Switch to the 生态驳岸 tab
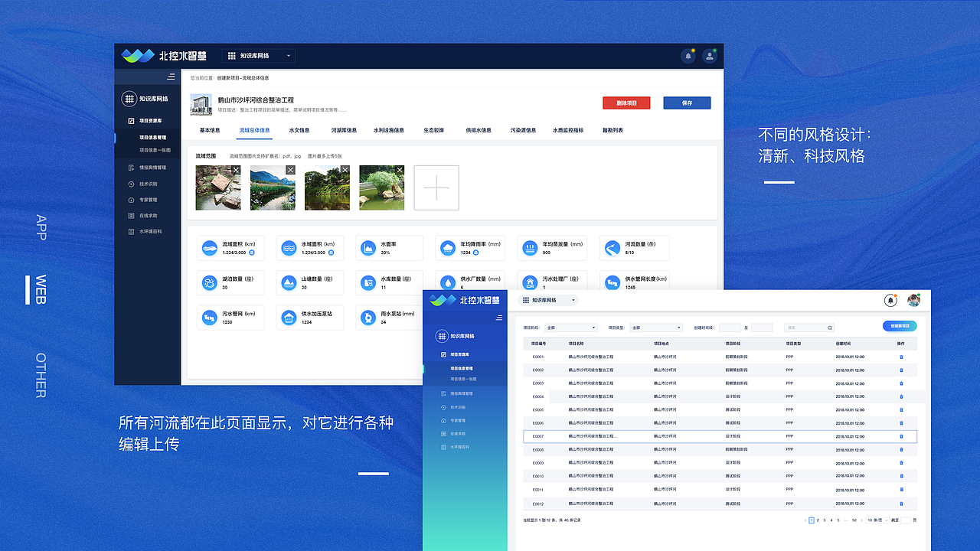 pyautogui.click(x=434, y=130)
